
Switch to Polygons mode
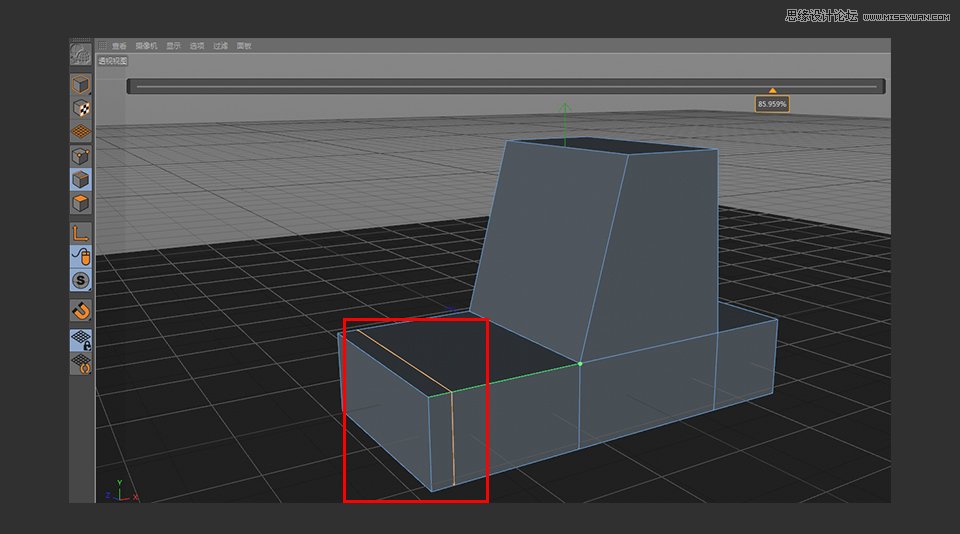coord(81,204)
